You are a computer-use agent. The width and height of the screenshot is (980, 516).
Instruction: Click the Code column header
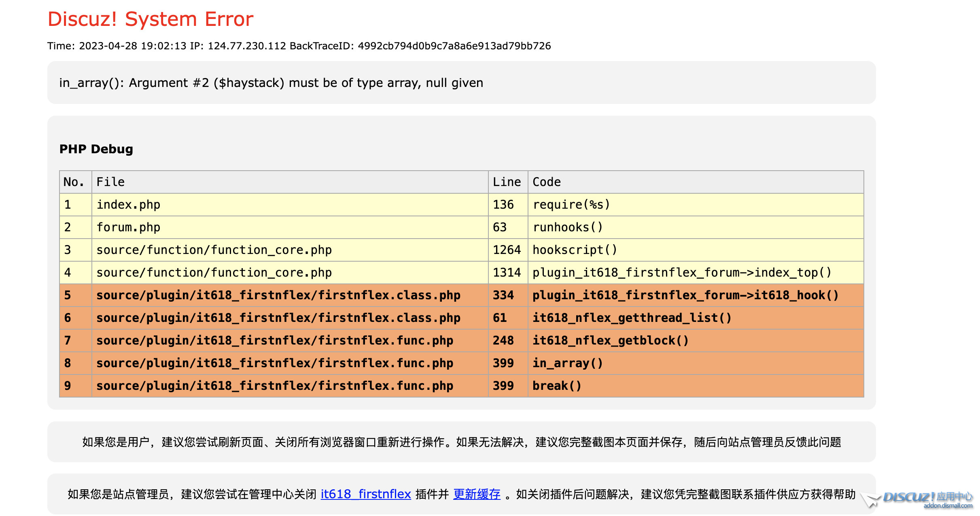[546, 182]
